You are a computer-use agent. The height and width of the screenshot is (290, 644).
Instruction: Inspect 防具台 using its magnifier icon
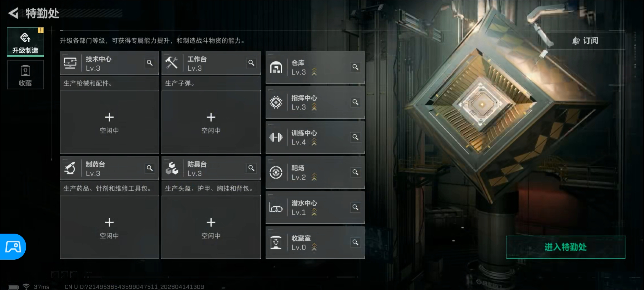point(251,168)
